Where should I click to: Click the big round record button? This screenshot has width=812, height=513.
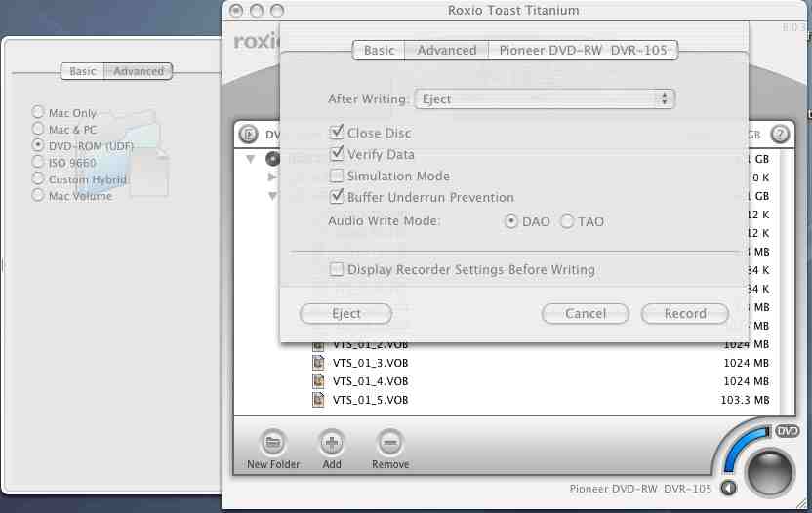[769, 472]
